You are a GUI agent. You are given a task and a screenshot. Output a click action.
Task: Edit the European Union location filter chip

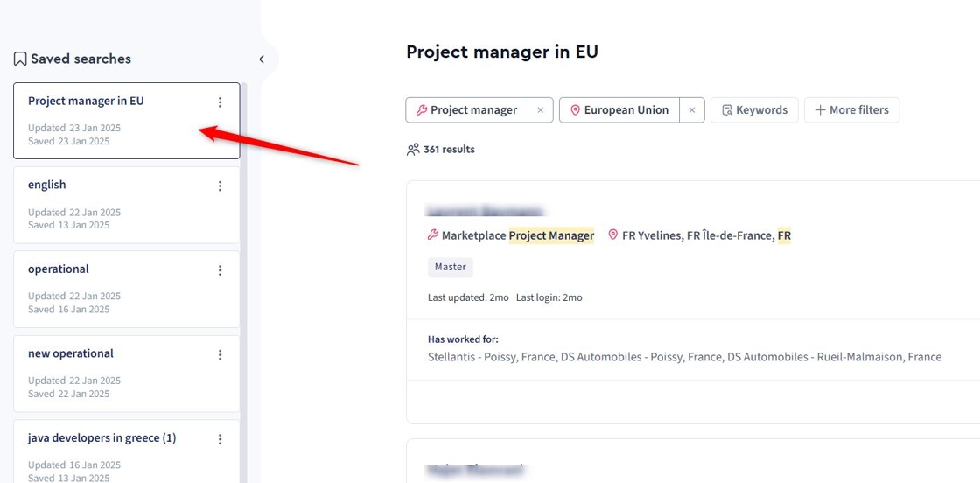click(x=619, y=110)
